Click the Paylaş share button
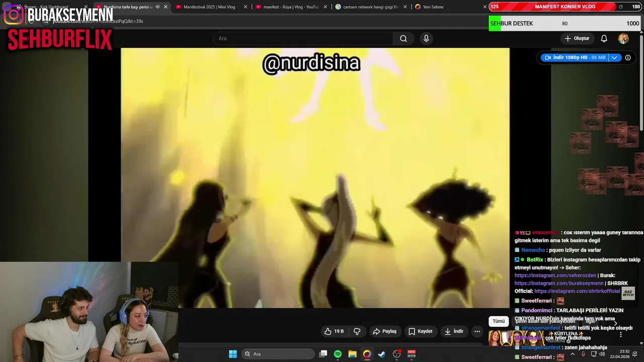Screen dimensions: 644x362 (384, 331)
